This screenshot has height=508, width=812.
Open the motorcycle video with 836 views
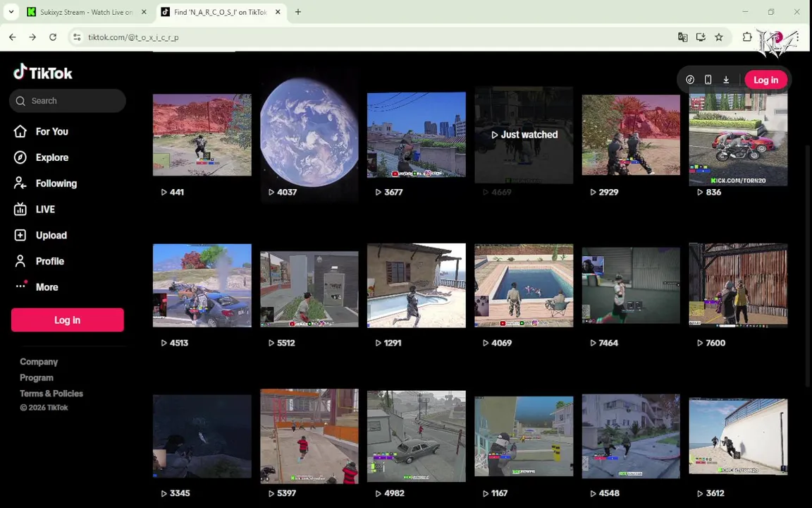tap(738, 139)
